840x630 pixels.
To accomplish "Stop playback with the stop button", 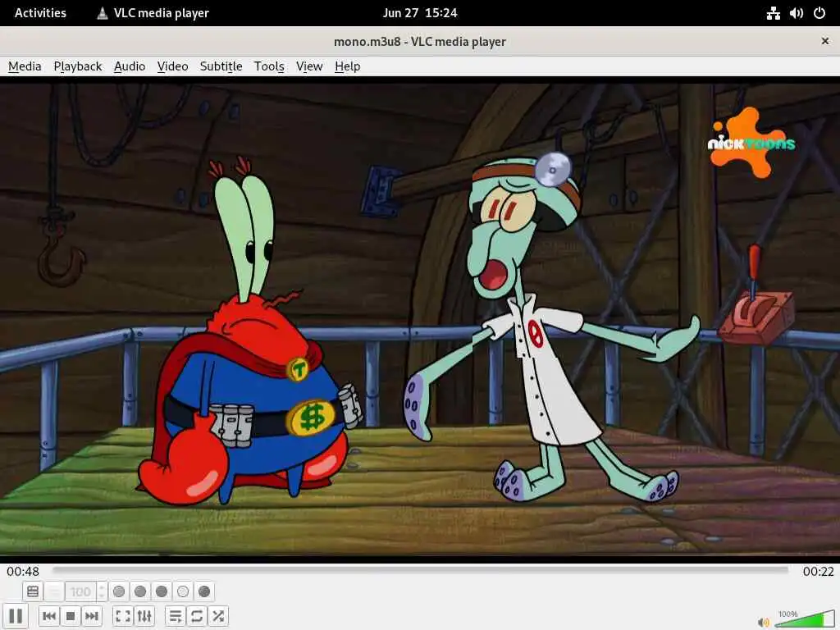I will pos(71,616).
